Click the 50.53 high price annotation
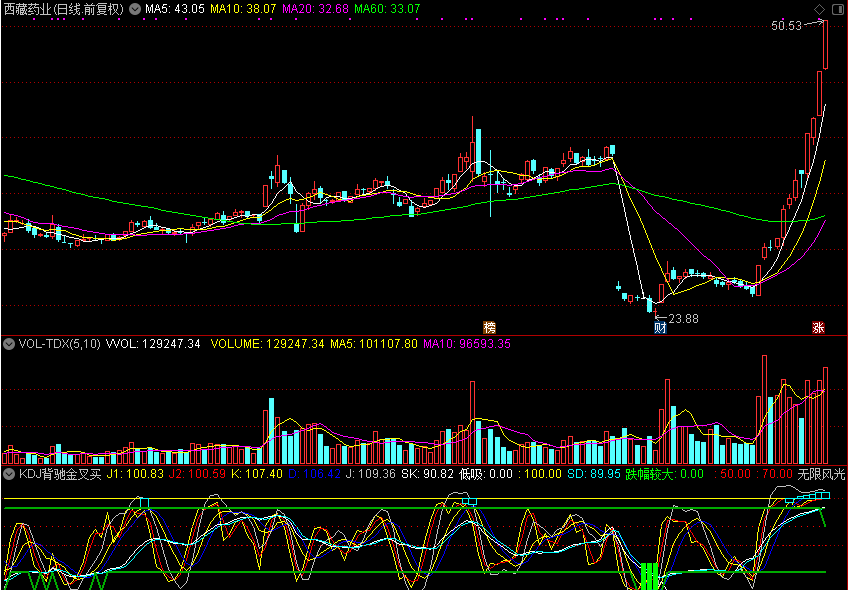The width and height of the screenshot is (848, 590). [x=786, y=26]
